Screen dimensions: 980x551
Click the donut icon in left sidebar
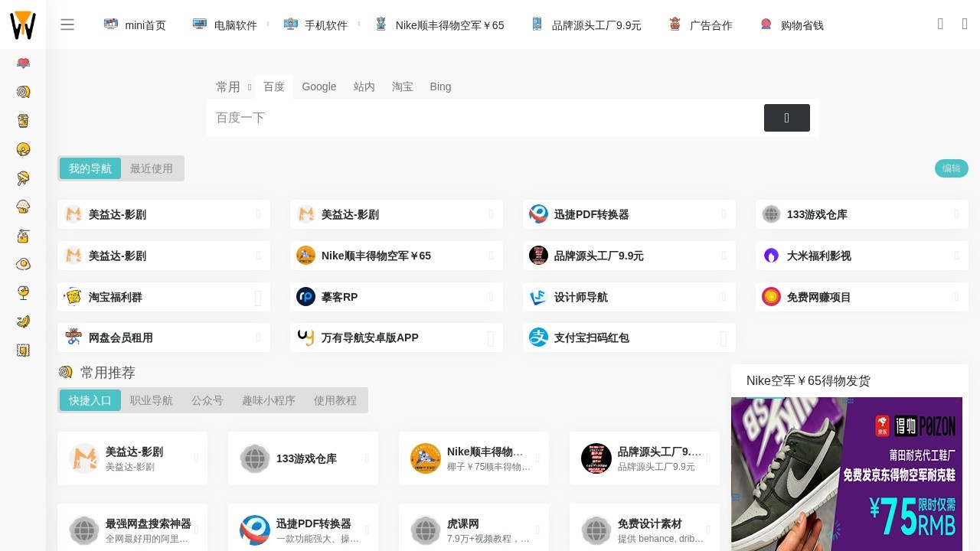tap(23, 149)
